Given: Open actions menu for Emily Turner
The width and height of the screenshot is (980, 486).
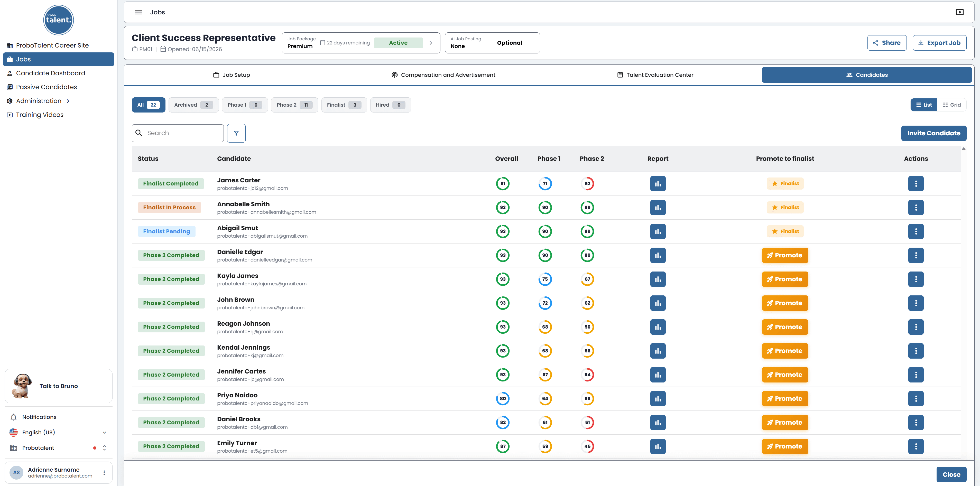Looking at the screenshot, I should tap(916, 446).
